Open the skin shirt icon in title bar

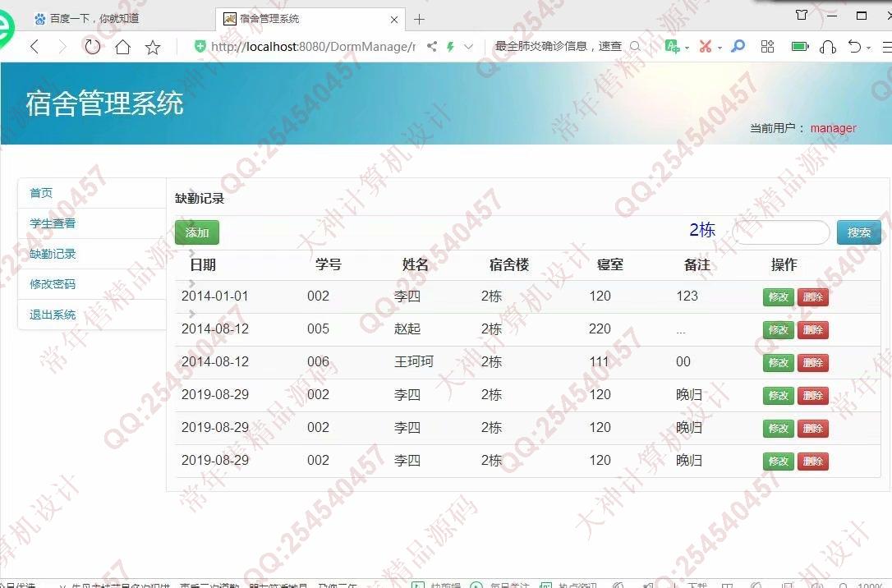coord(802,15)
